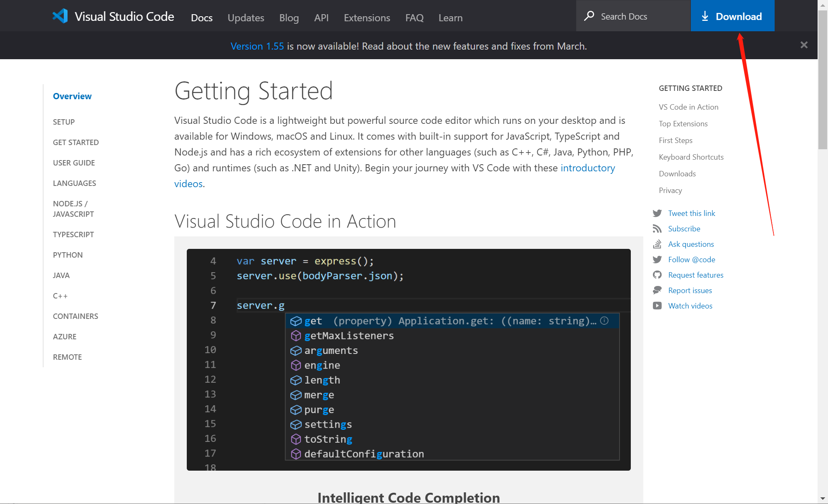Open the Learn navigation item
This screenshot has width=828, height=504.
click(451, 18)
